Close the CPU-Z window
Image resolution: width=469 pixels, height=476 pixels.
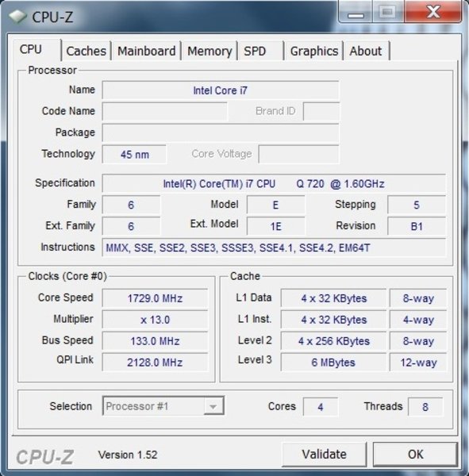[x=433, y=12]
